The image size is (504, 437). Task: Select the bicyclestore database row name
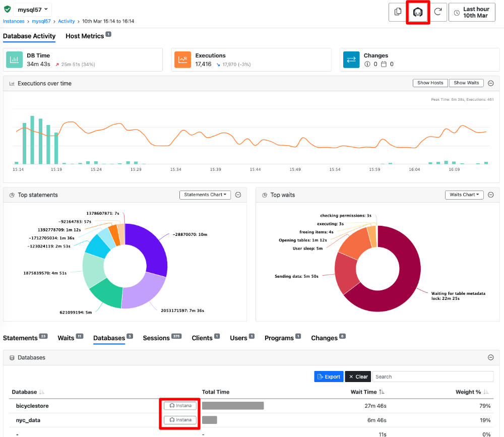(x=32, y=406)
